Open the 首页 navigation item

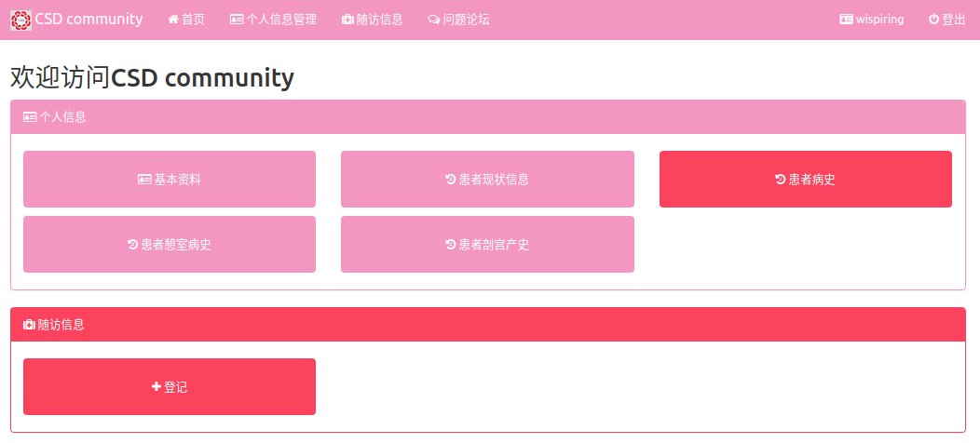[x=193, y=20]
